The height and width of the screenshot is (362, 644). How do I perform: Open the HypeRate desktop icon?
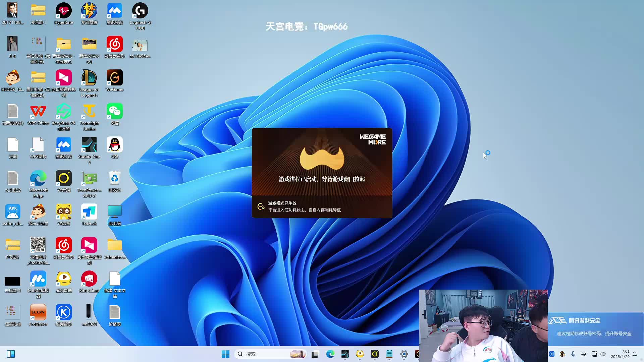(x=63, y=11)
